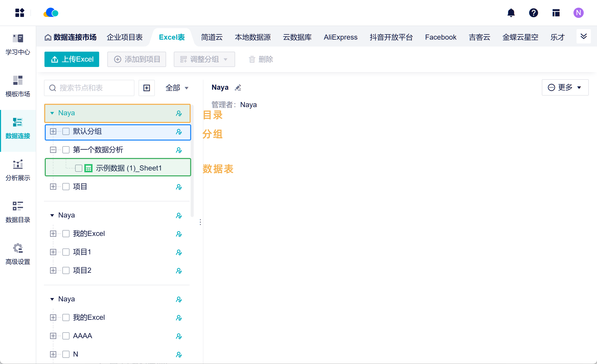
Task: Check the 项目1 checkbox
Action: 66,252
